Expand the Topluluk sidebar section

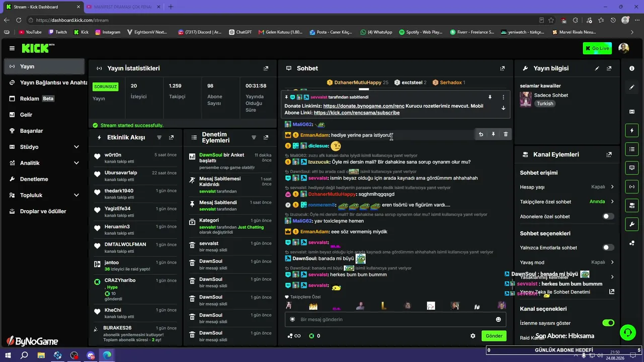(76, 195)
